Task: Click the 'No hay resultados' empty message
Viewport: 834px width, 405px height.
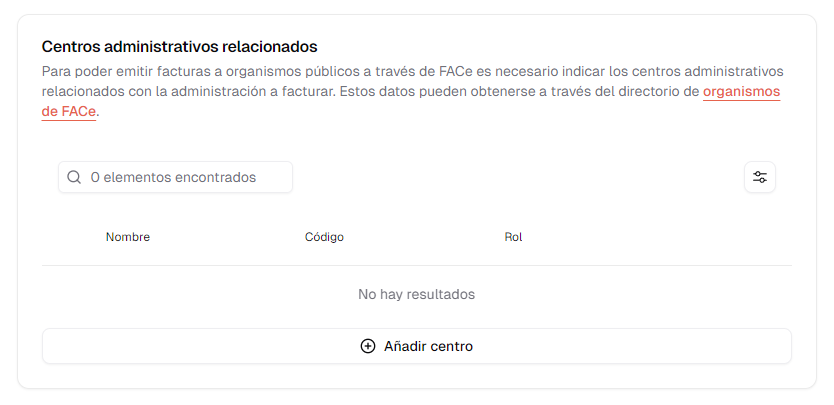Action: click(416, 294)
